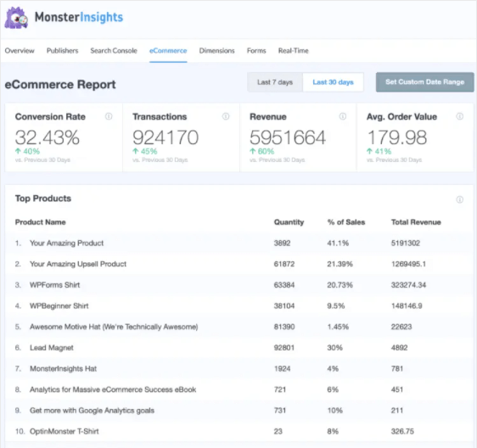The image size is (477, 448).
Task: Select the Awesome Motive Hat product
Action: 114,327
